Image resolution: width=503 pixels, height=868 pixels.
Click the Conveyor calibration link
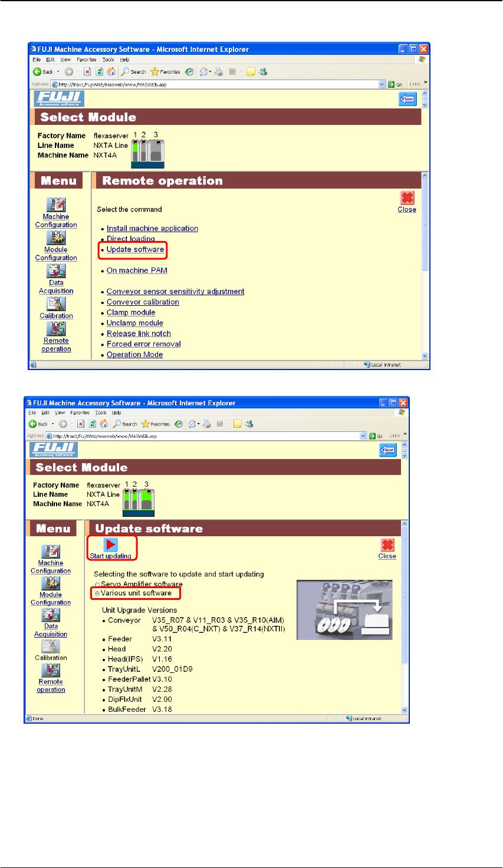(x=143, y=302)
